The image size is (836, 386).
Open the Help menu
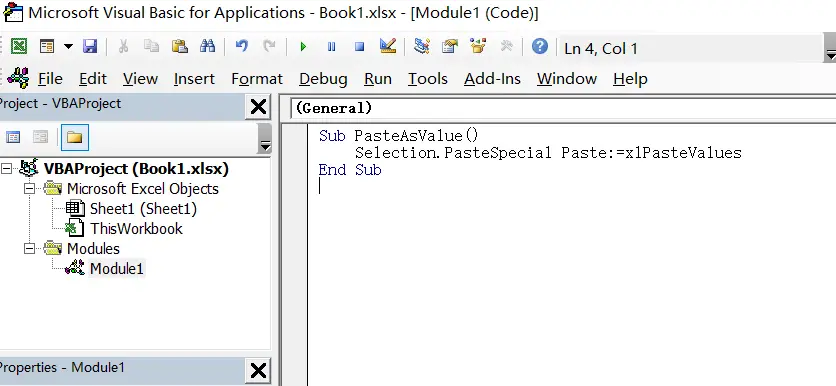pos(630,79)
